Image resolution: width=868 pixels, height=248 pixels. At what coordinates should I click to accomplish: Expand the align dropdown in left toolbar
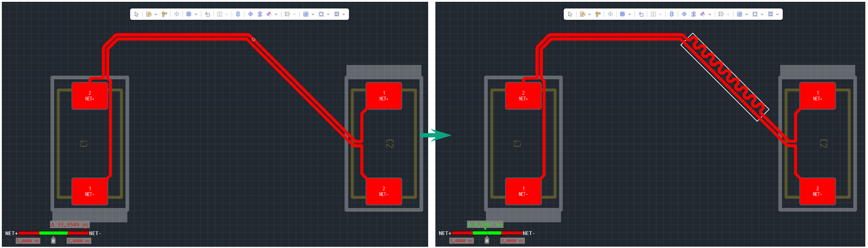coord(294,14)
